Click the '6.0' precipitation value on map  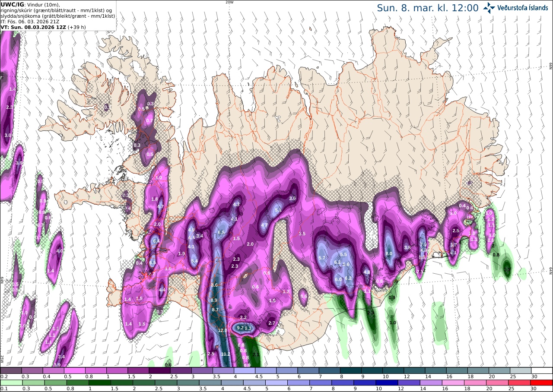[339, 279]
